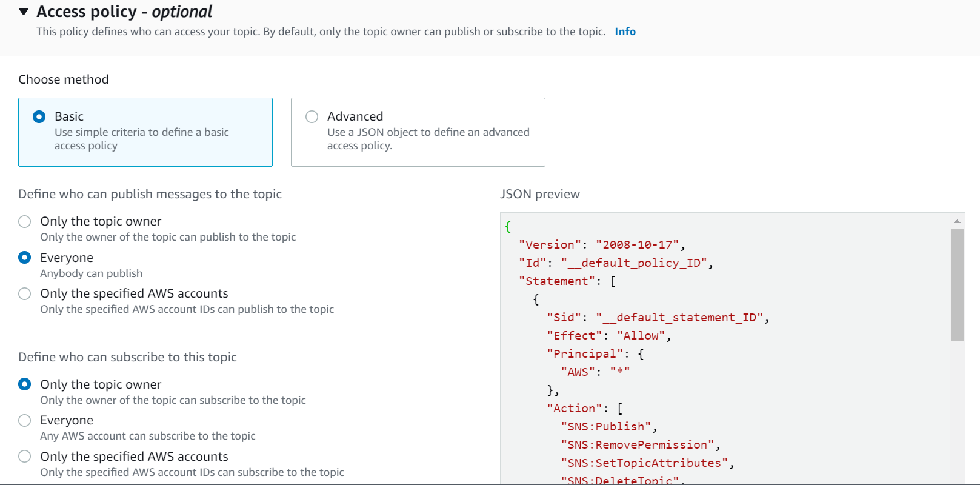Choose 'Everyone' under subscribe to this topic
This screenshot has height=485, width=980.
coord(25,420)
